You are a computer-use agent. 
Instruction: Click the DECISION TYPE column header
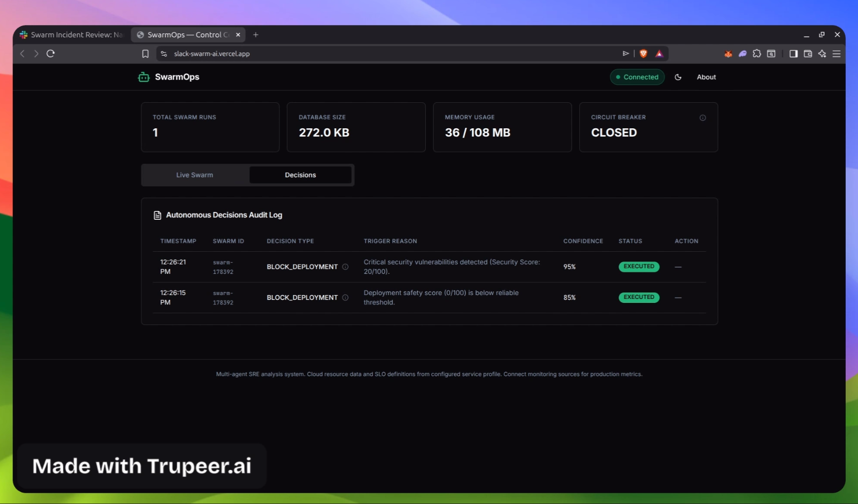[x=290, y=241]
